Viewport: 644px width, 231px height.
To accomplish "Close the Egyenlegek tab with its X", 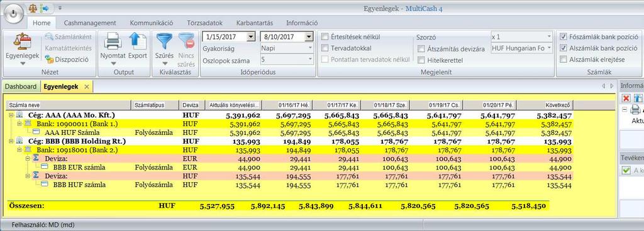I will click(86, 87).
